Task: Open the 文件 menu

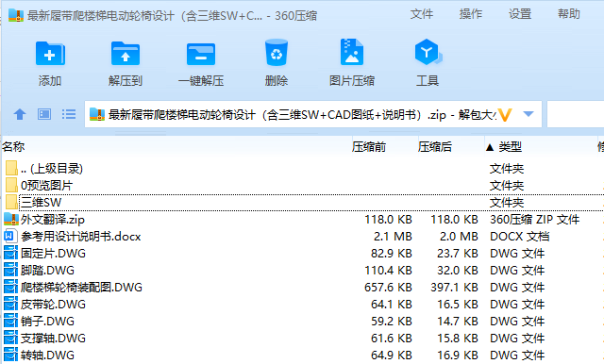Action: [x=422, y=14]
